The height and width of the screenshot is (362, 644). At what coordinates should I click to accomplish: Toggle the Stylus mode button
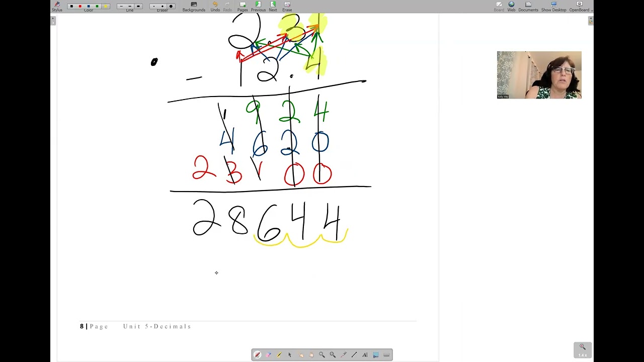point(57,6)
